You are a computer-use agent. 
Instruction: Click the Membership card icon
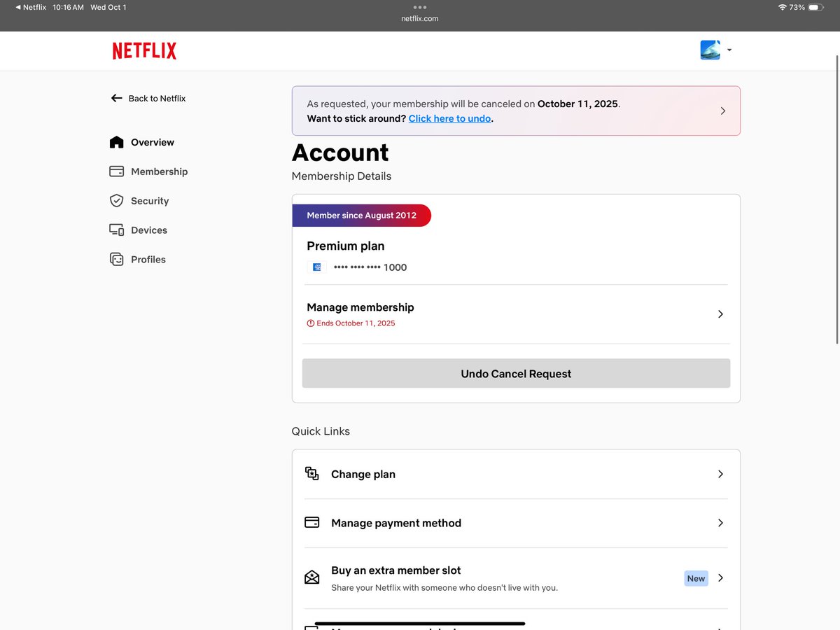[117, 171]
